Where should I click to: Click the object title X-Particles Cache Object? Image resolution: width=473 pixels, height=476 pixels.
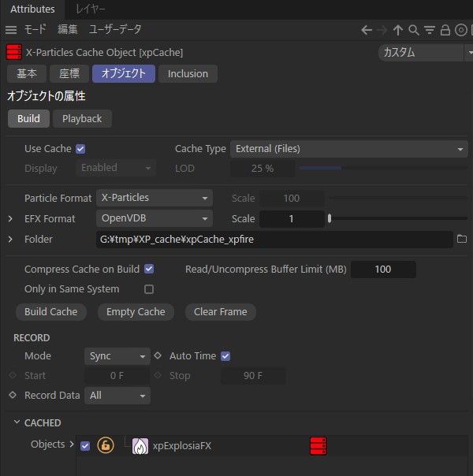[x=104, y=53]
